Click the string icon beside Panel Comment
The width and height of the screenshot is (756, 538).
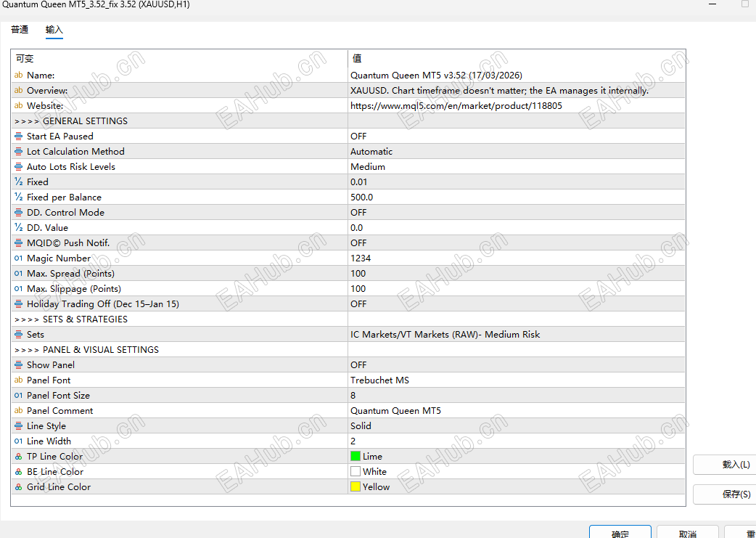18,411
